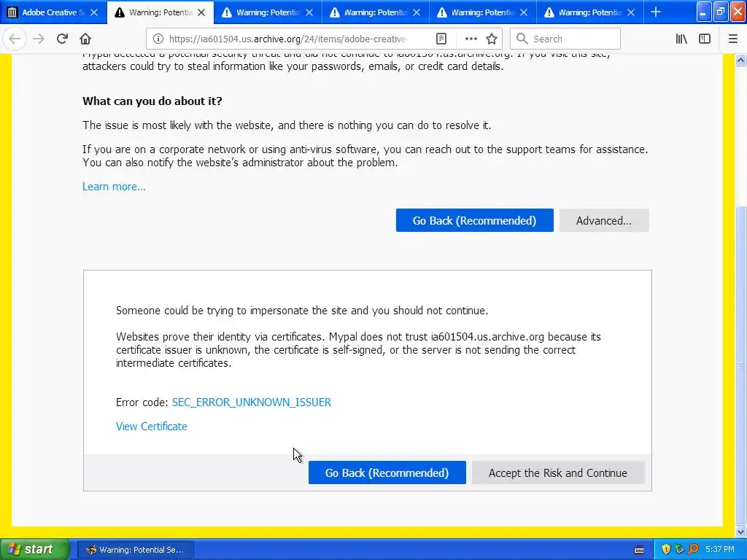Reload the current page
747x560 pixels.
point(62,39)
